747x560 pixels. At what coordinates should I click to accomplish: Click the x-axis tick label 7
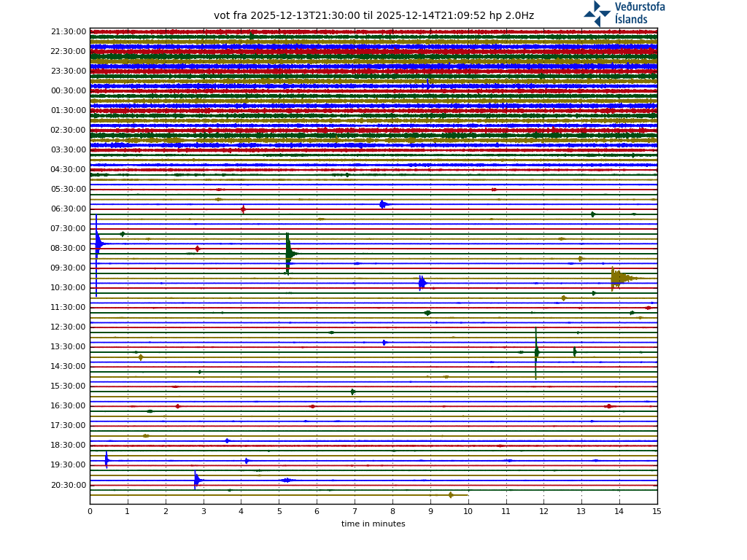355,512
